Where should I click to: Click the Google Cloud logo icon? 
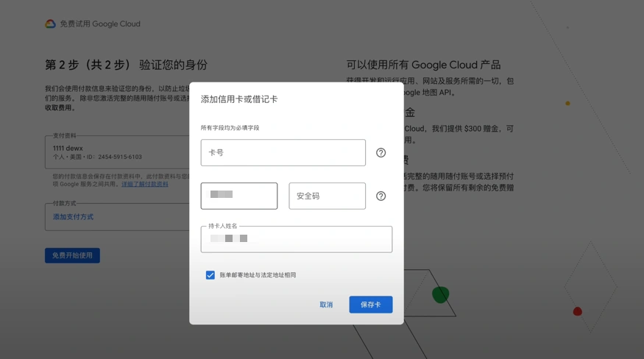point(50,24)
